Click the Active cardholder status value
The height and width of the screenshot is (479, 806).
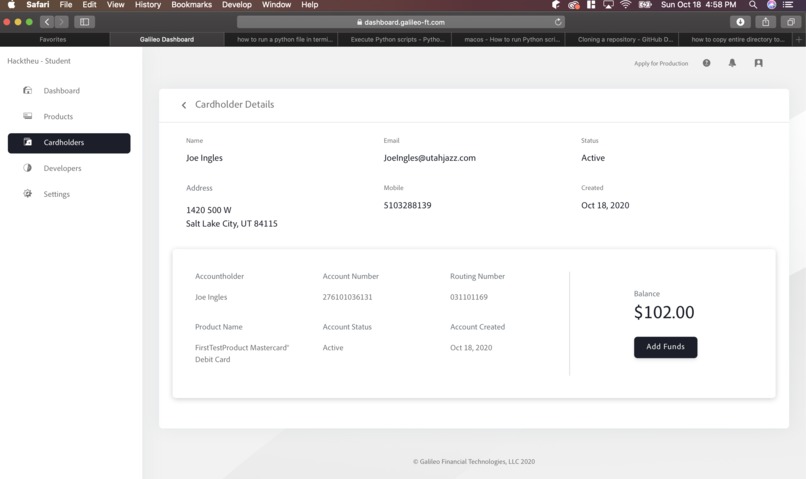pyautogui.click(x=593, y=158)
